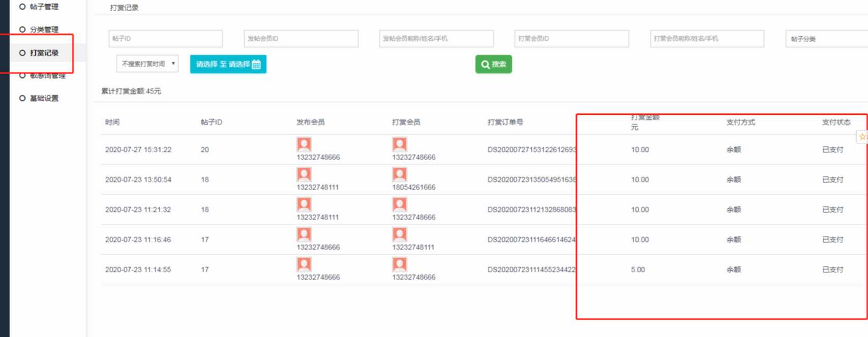This screenshot has width=868, height=337.
Task: Focus the 发帖会员ID input field
Action: click(x=301, y=39)
